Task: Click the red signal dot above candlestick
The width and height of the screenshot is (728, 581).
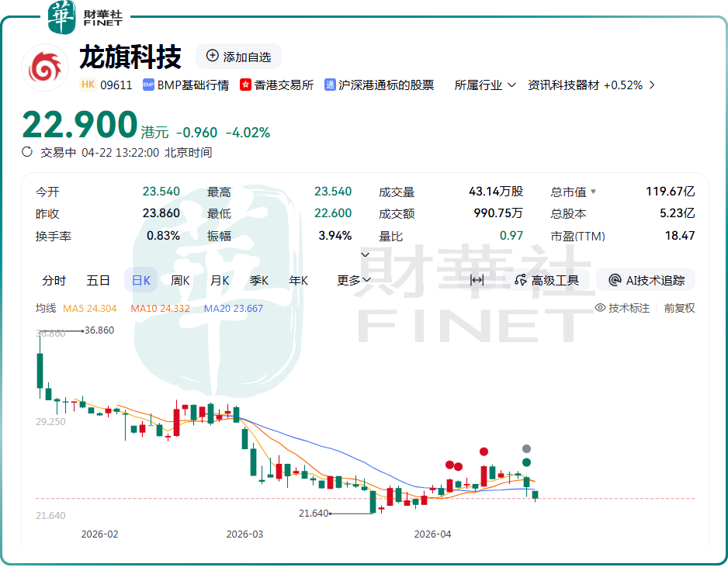Action: pos(484,451)
